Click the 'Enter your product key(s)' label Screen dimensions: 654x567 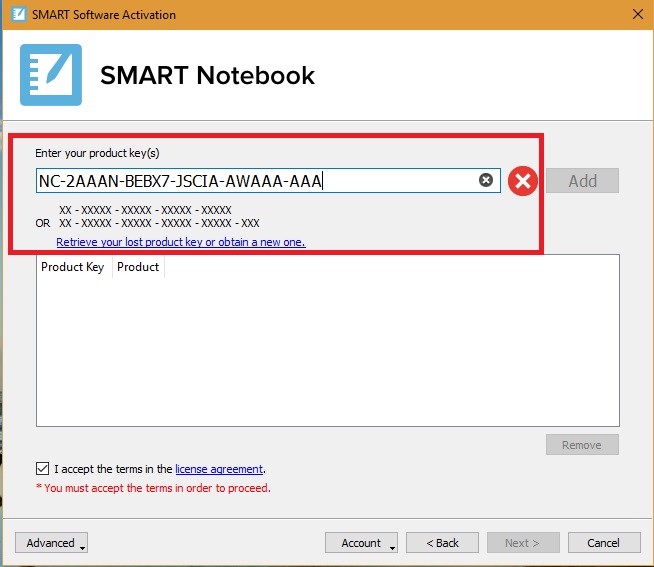point(97,153)
